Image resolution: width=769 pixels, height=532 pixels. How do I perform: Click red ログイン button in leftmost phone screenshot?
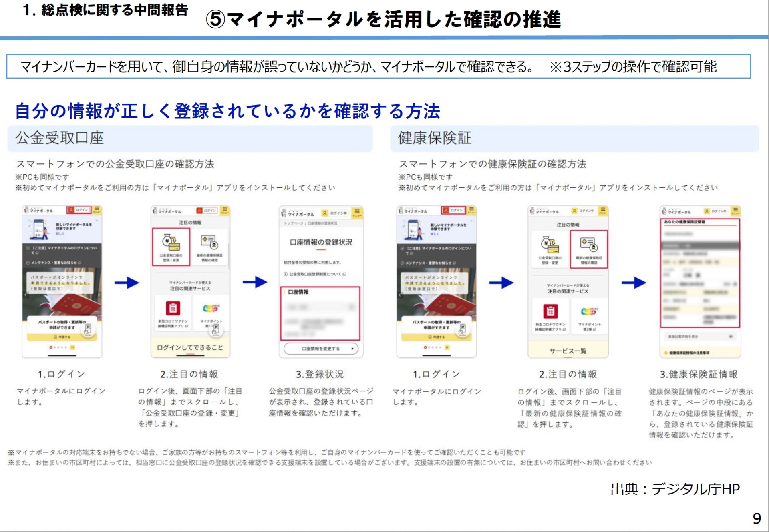coord(79,210)
